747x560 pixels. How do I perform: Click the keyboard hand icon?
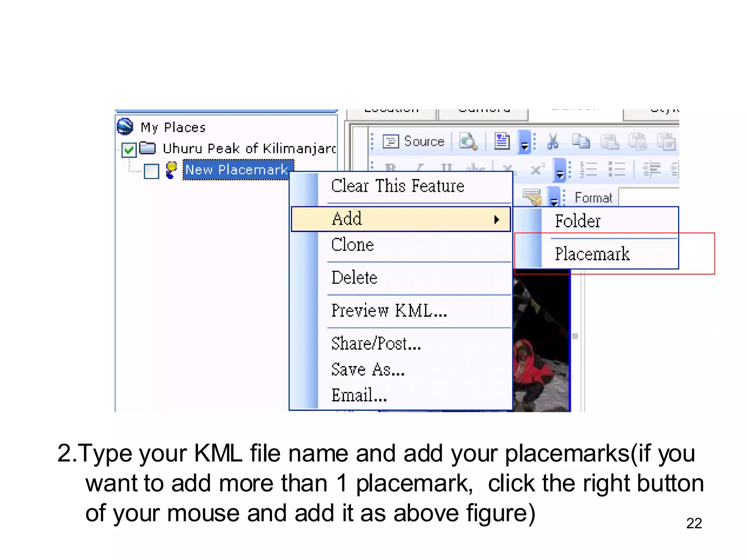[532, 197]
